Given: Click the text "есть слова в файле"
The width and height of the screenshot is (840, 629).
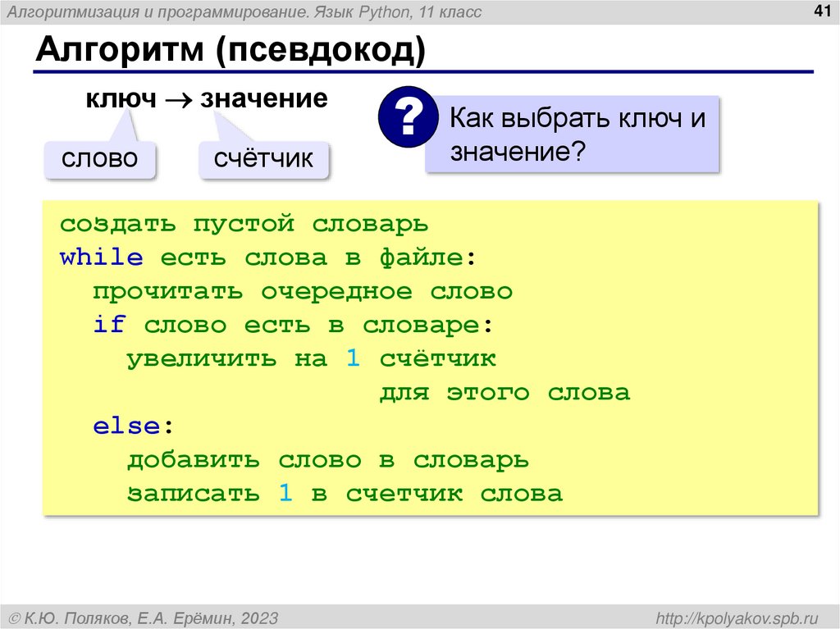Looking at the screenshot, I should click(312, 258).
